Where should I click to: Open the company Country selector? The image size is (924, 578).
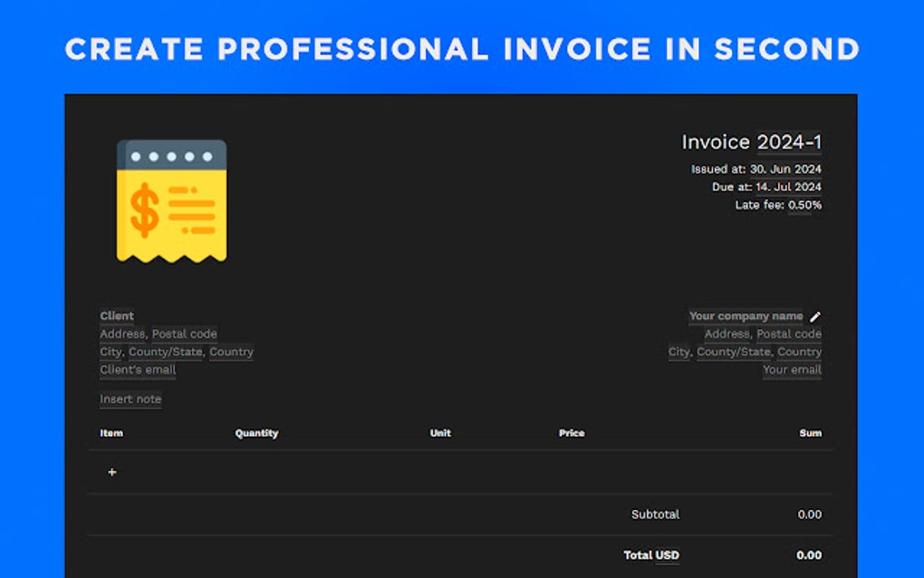click(800, 352)
